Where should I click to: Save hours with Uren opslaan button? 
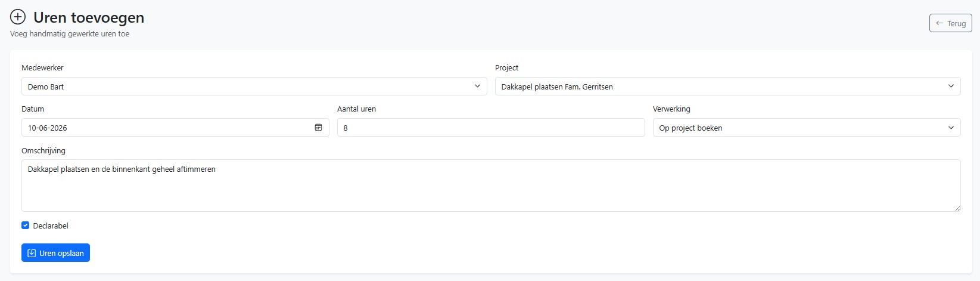pos(55,253)
